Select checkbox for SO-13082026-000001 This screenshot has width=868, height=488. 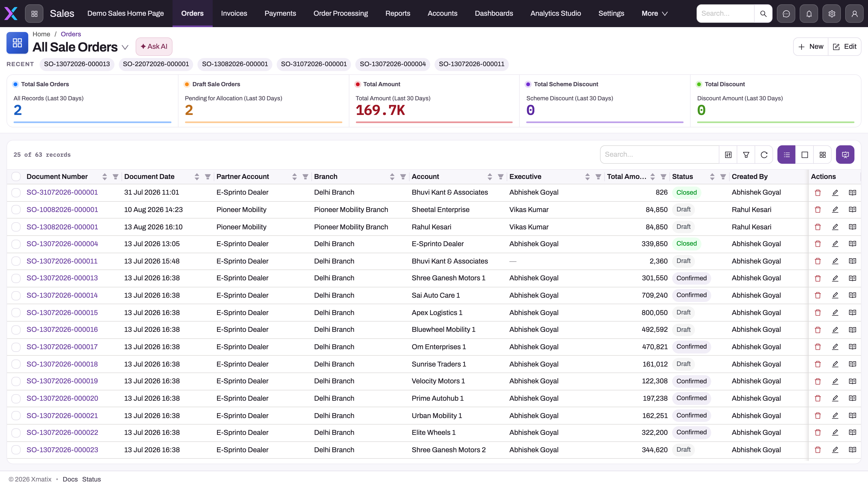coord(16,227)
